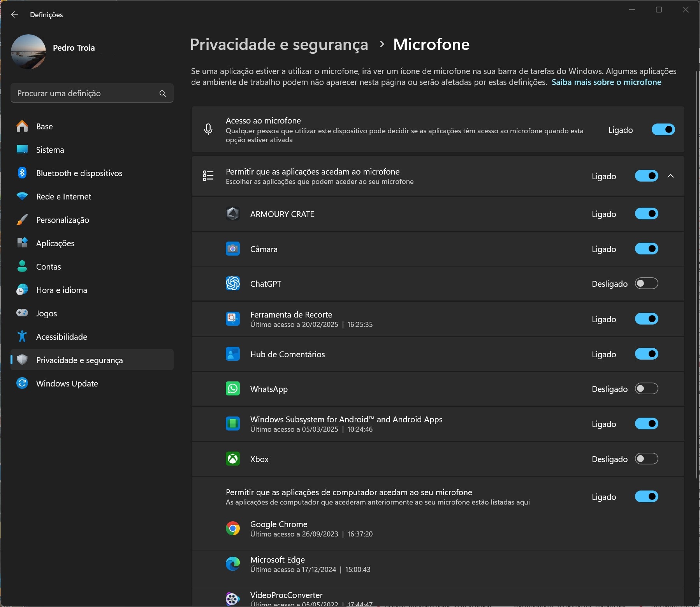This screenshot has height=607, width=700.
Task: Click the Jogos gamepad icon
Action: (x=22, y=313)
